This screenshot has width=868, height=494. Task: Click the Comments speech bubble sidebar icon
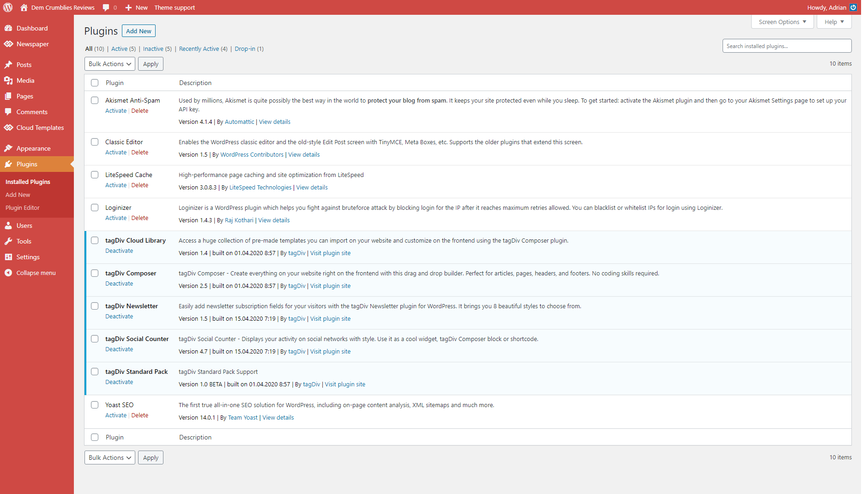tap(8, 112)
